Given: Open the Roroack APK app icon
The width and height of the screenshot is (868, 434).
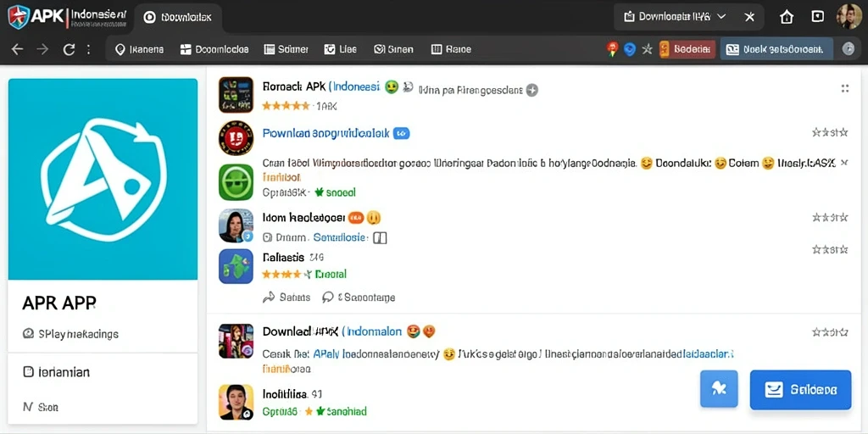Looking at the screenshot, I should click(236, 95).
